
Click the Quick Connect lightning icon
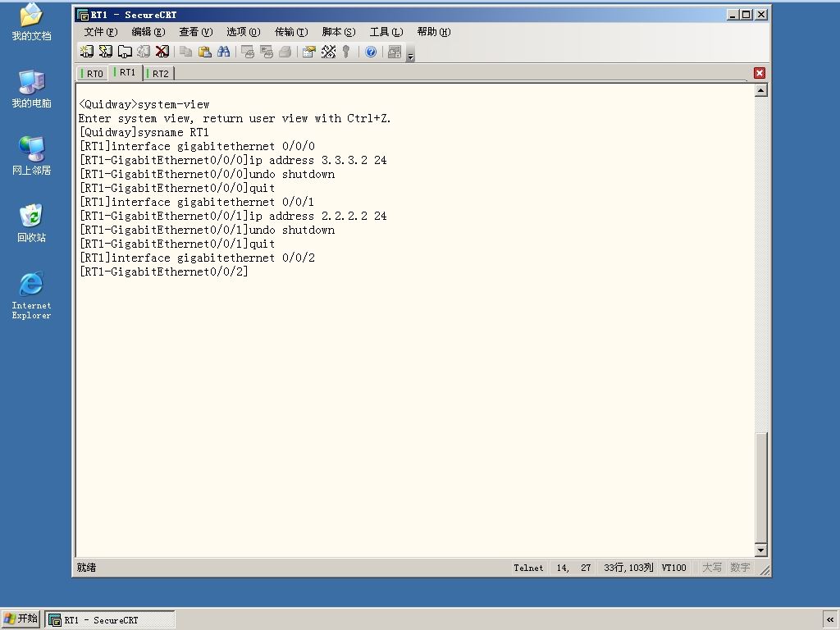(x=106, y=52)
